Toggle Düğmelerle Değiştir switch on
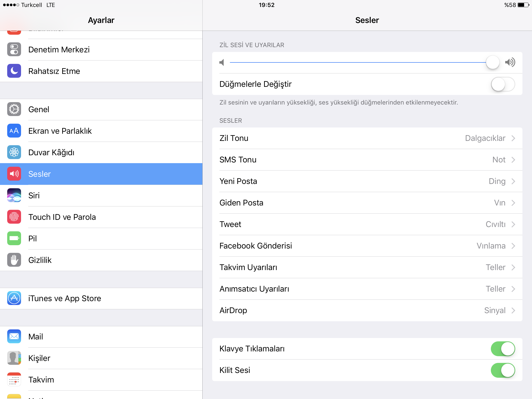Image resolution: width=532 pixels, height=399 pixels. (503, 84)
